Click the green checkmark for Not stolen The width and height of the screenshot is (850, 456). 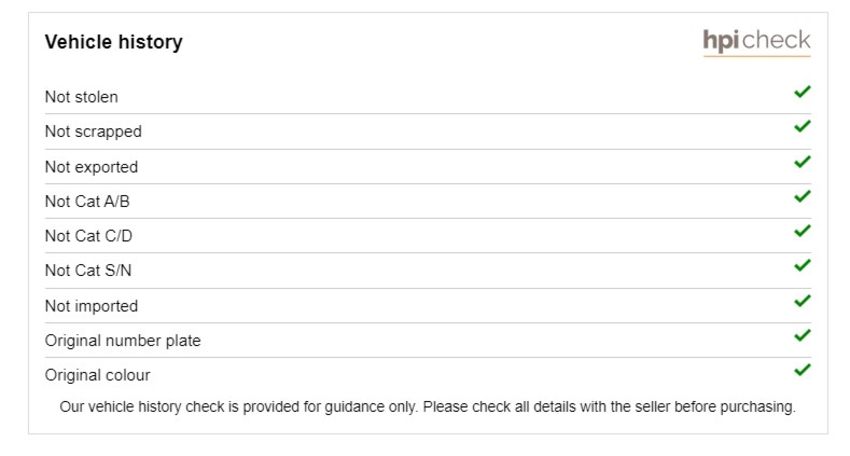click(802, 92)
